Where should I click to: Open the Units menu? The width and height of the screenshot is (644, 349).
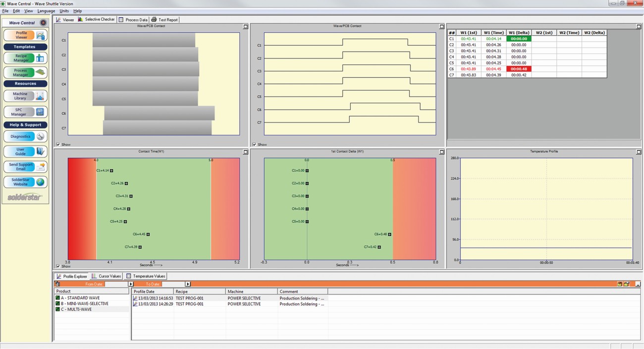(x=64, y=11)
